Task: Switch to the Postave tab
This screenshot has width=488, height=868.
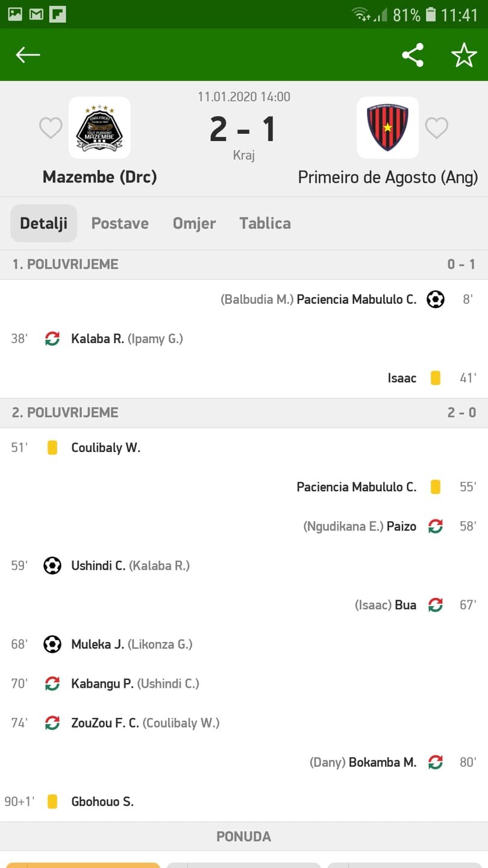Action: [x=120, y=223]
